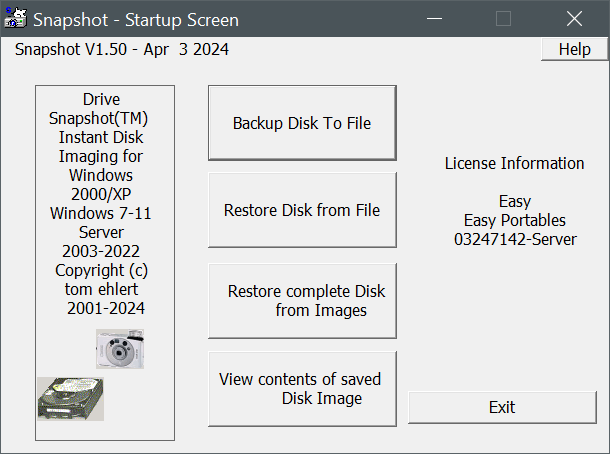610x454 pixels.
Task: Close the Snapshot Startup Screen window
Action: click(574, 18)
